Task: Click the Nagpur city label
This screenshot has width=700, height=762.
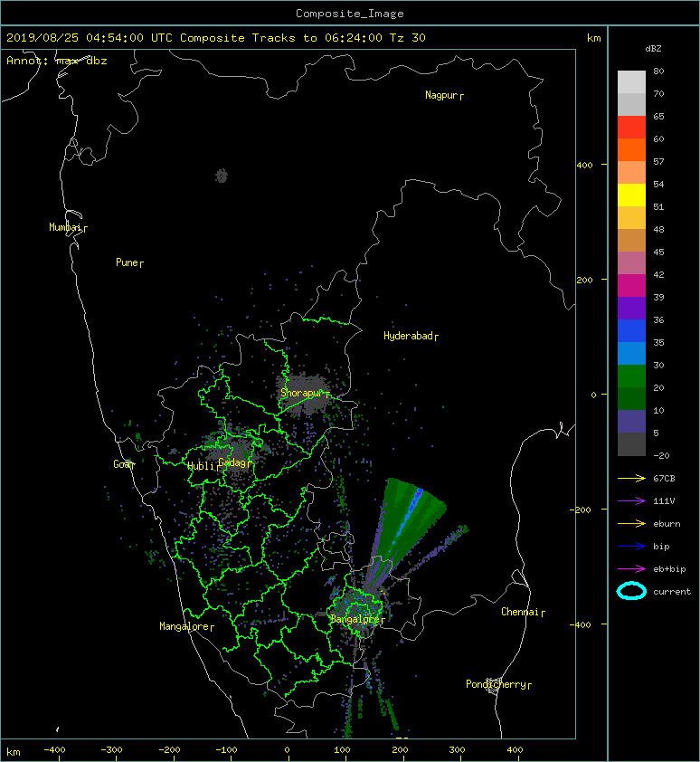Action: pos(441,95)
